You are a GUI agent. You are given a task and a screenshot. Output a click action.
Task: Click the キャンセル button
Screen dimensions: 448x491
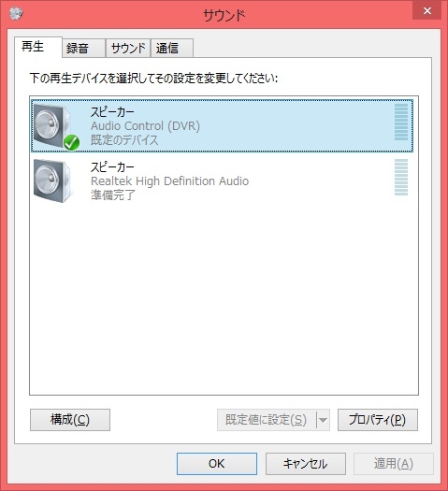[306, 464]
